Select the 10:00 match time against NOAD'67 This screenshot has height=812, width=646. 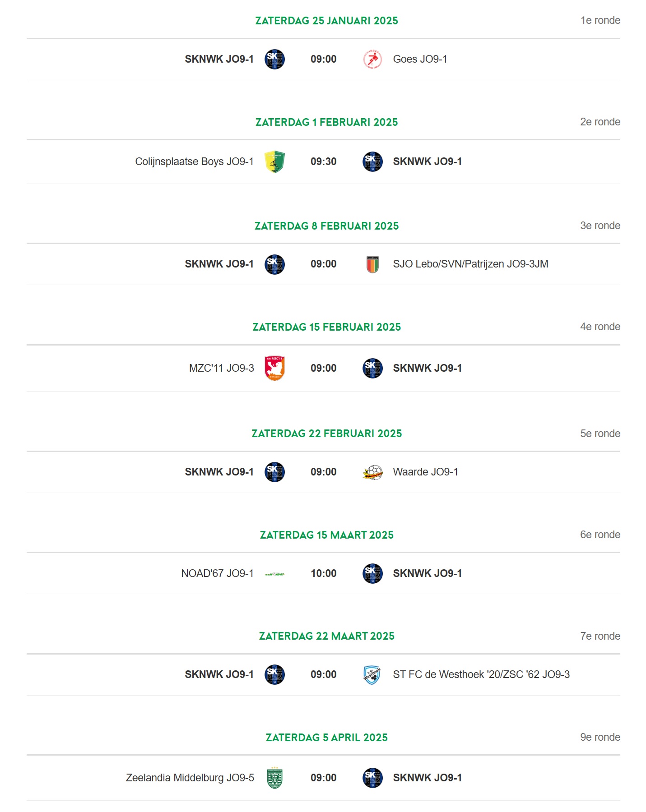tap(323, 573)
